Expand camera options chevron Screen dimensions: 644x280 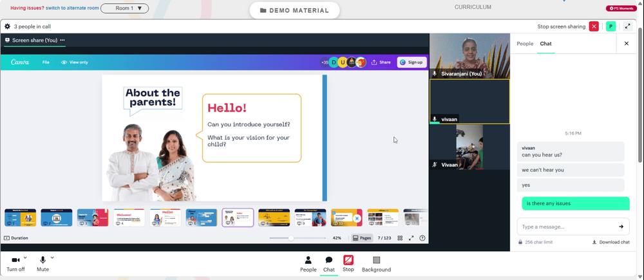point(25,258)
